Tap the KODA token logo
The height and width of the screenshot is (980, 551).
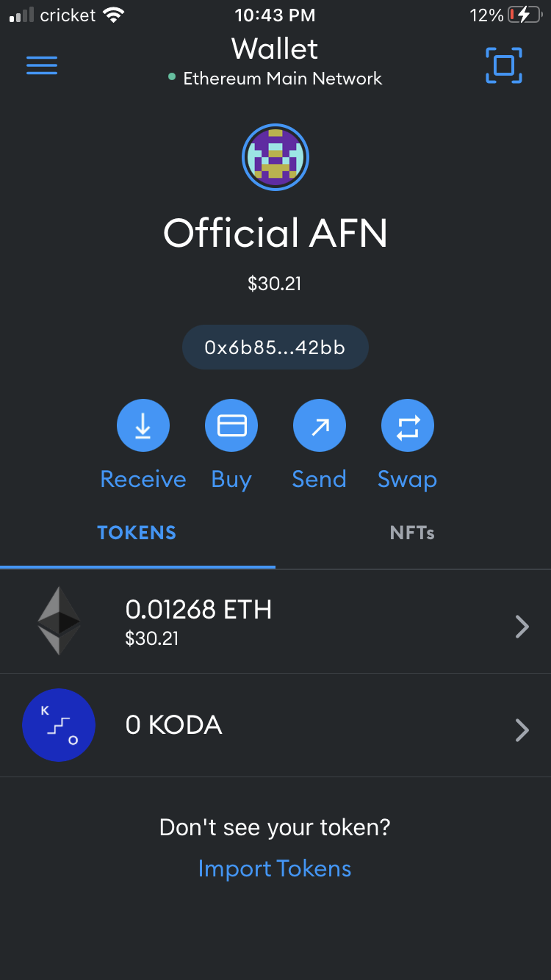(59, 725)
